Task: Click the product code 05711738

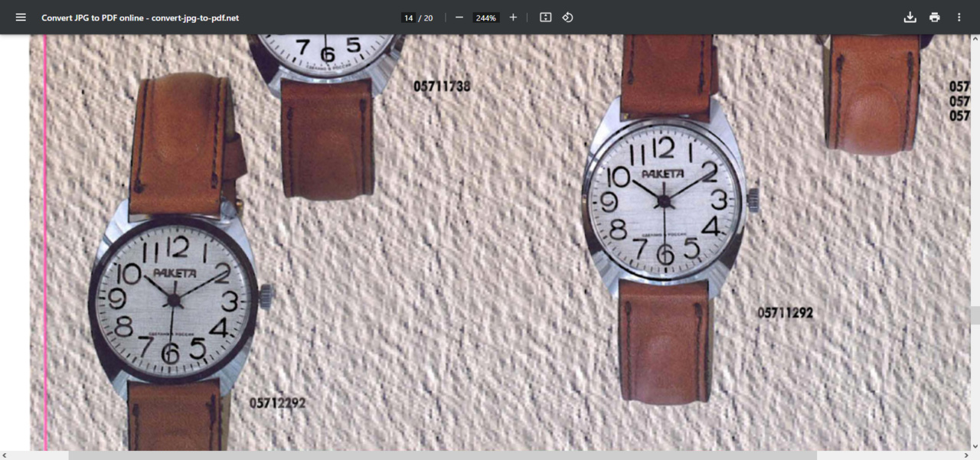Action: pos(442,86)
